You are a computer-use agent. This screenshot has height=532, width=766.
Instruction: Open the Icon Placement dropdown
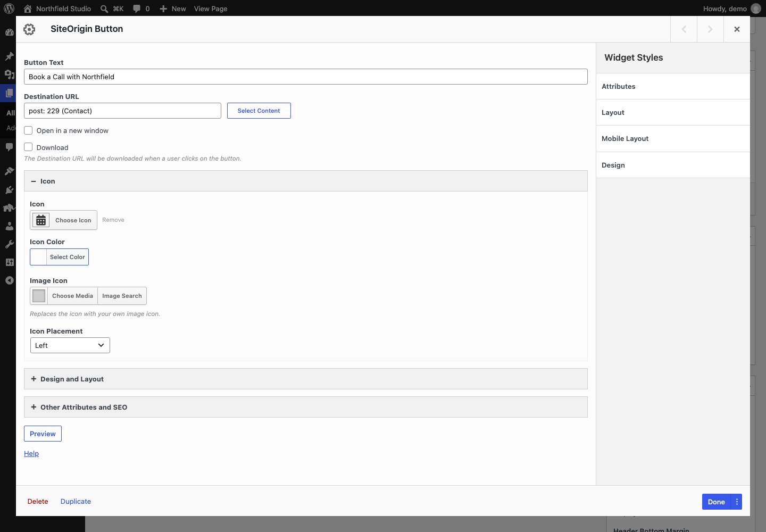click(70, 345)
